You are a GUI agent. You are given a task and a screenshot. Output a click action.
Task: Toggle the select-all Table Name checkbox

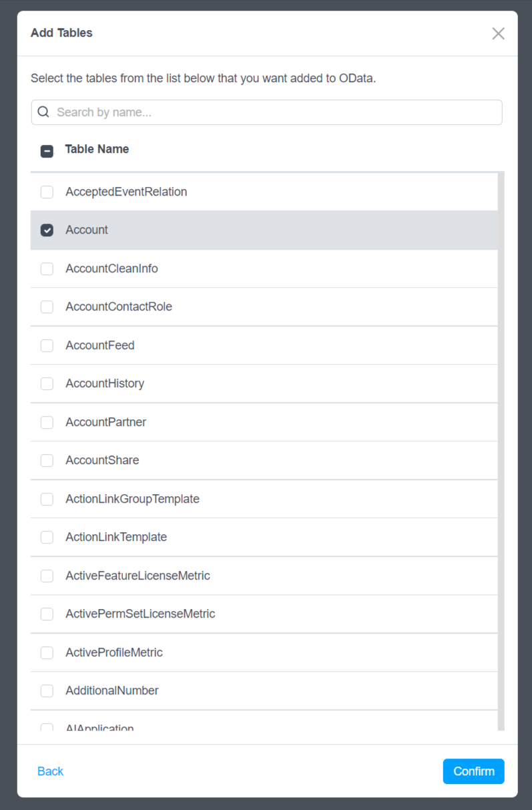[47, 151]
